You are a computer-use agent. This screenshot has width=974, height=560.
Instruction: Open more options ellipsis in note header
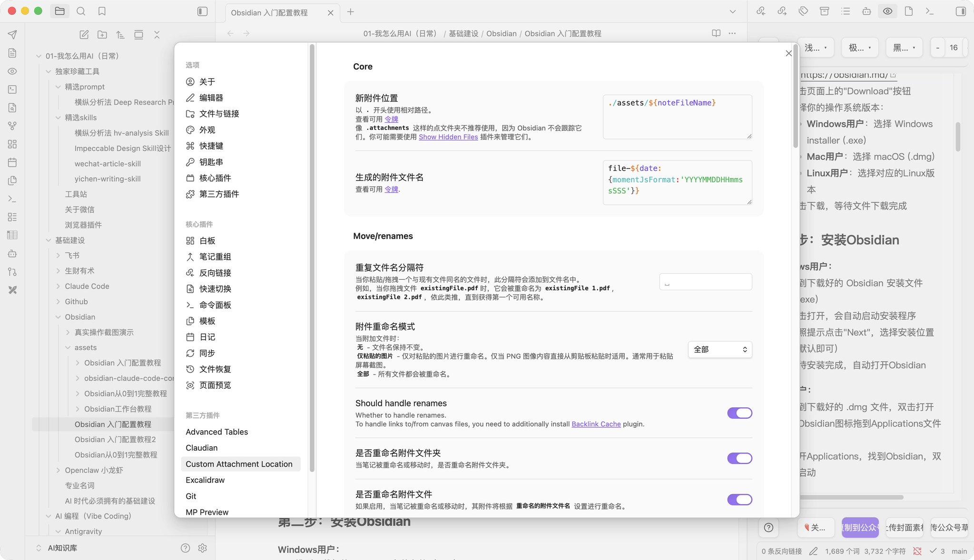[732, 33]
